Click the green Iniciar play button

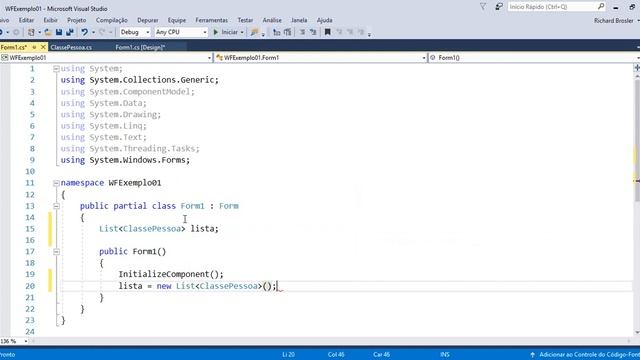click(216, 32)
